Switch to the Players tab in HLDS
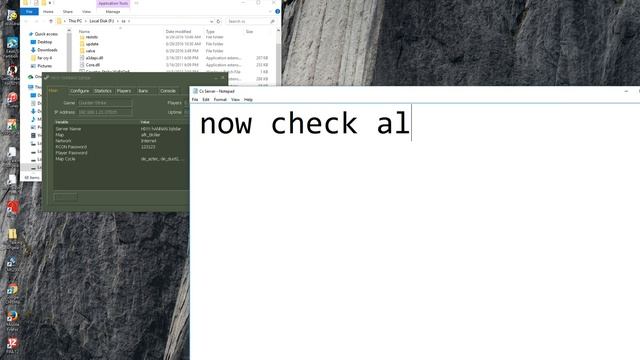Viewport: 640px width, 360px height. pos(124,91)
